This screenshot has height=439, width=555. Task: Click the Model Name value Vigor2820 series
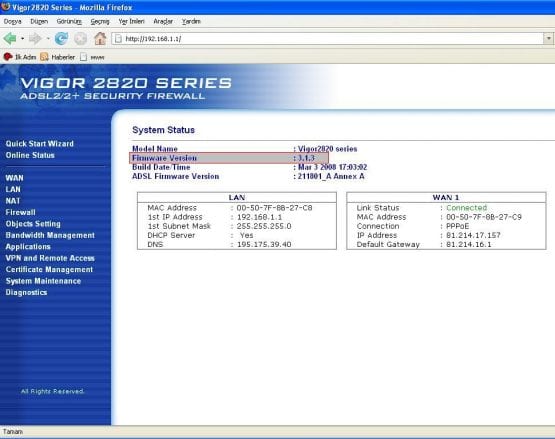(327, 149)
